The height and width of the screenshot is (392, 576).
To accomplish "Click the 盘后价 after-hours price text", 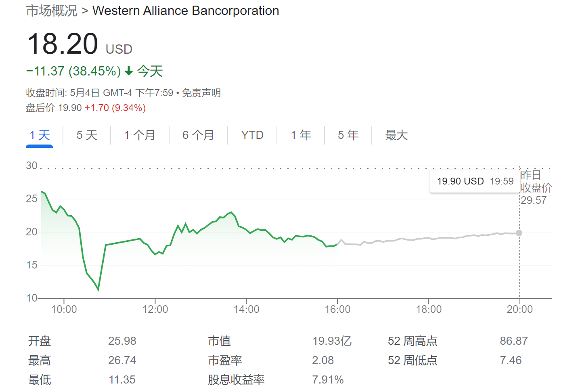I will [x=40, y=108].
